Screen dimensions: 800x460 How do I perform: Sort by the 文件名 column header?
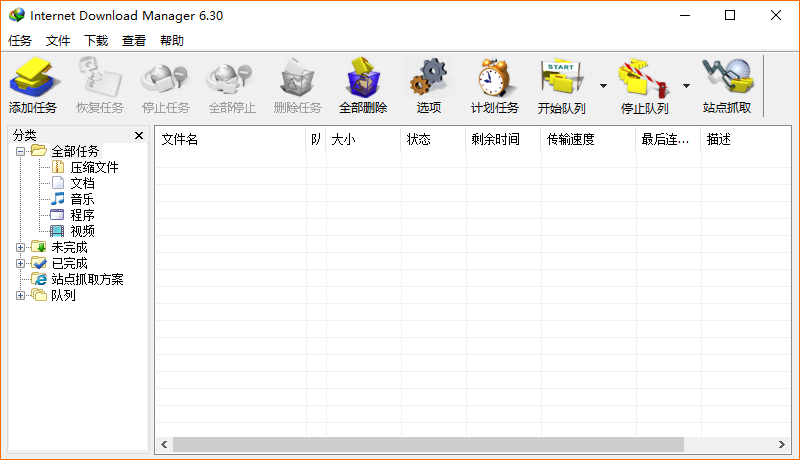point(231,139)
